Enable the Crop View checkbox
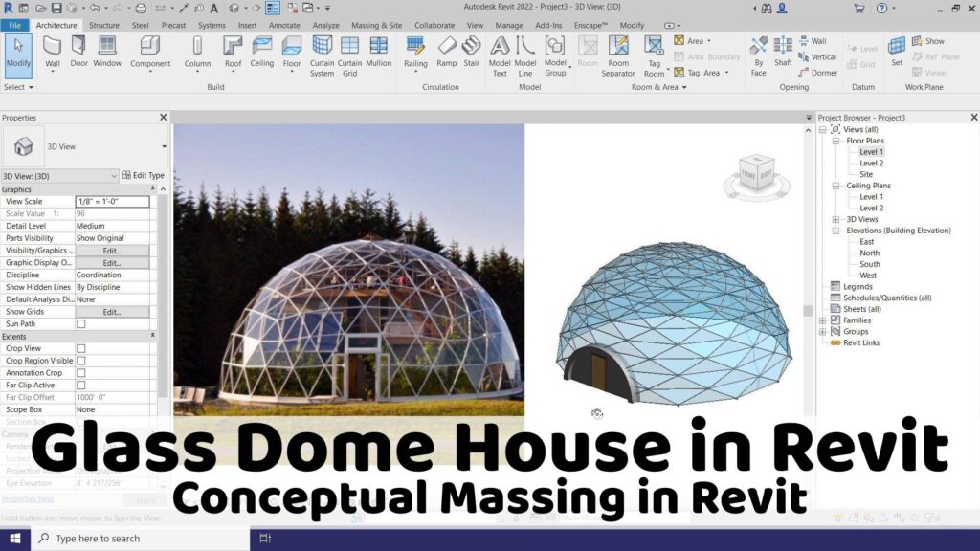The width and height of the screenshot is (980, 551). click(x=81, y=348)
